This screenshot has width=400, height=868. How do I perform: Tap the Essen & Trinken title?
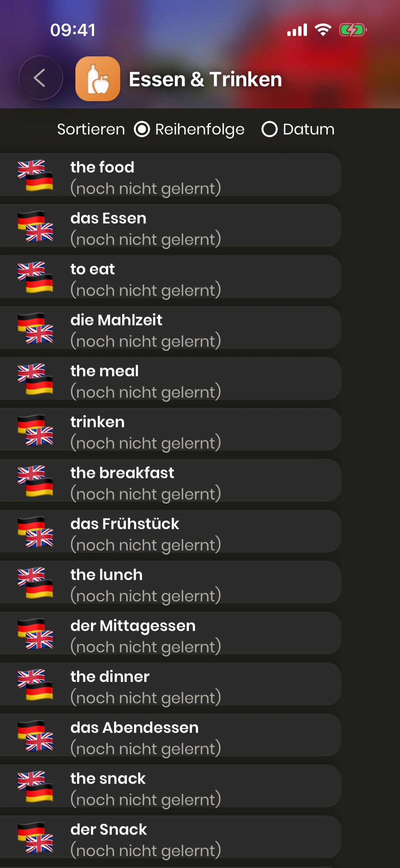point(205,79)
